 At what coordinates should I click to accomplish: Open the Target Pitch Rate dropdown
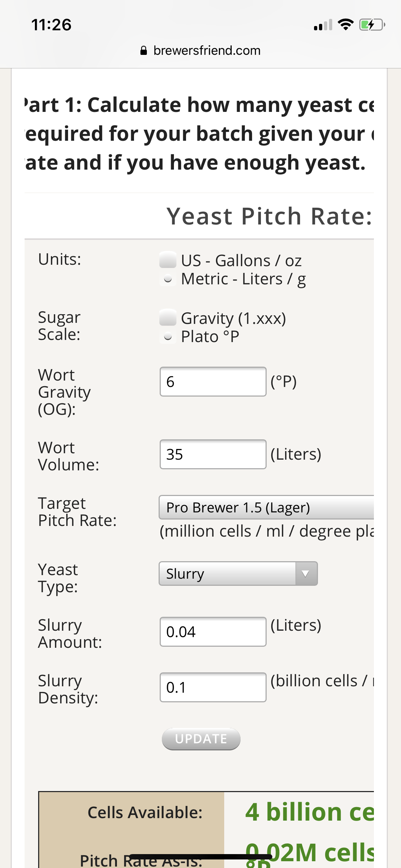coord(266,507)
